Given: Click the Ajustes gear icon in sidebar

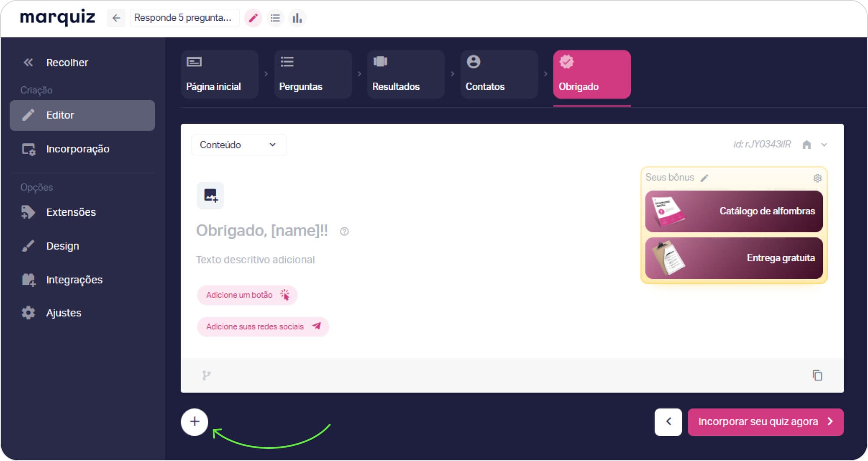Looking at the screenshot, I should click(x=28, y=313).
